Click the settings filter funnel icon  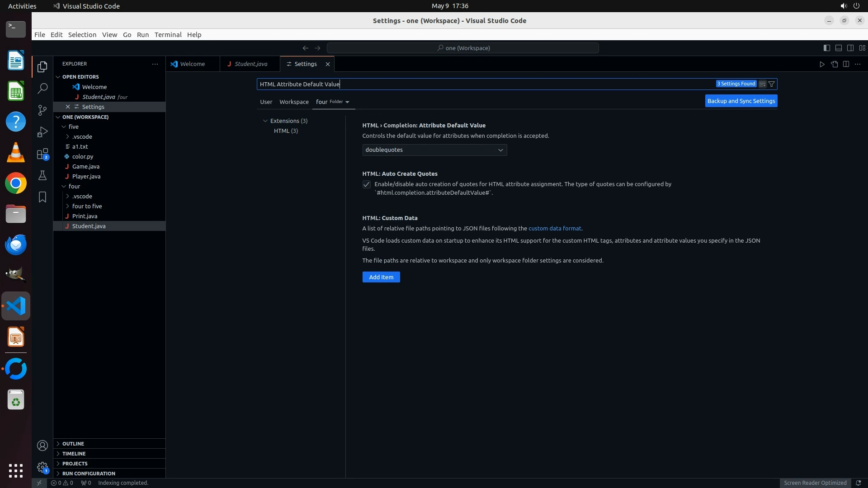click(772, 84)
